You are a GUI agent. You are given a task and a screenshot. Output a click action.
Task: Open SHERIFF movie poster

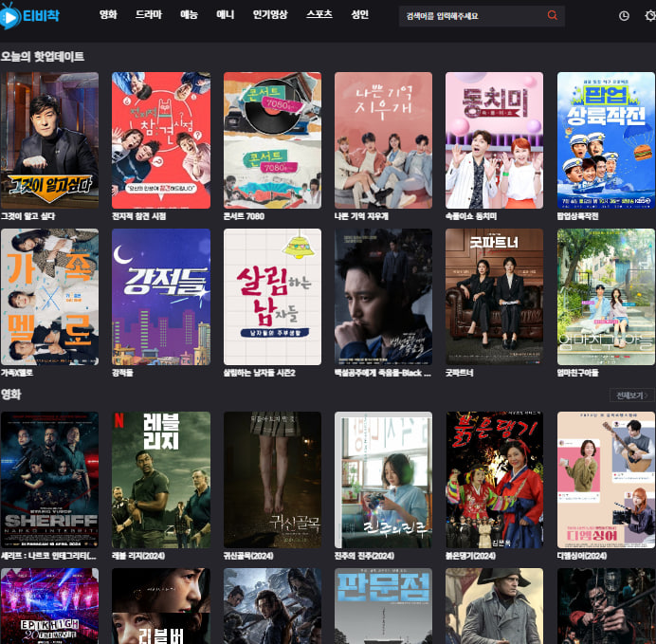pyautogui.click(x=50, y=480)
